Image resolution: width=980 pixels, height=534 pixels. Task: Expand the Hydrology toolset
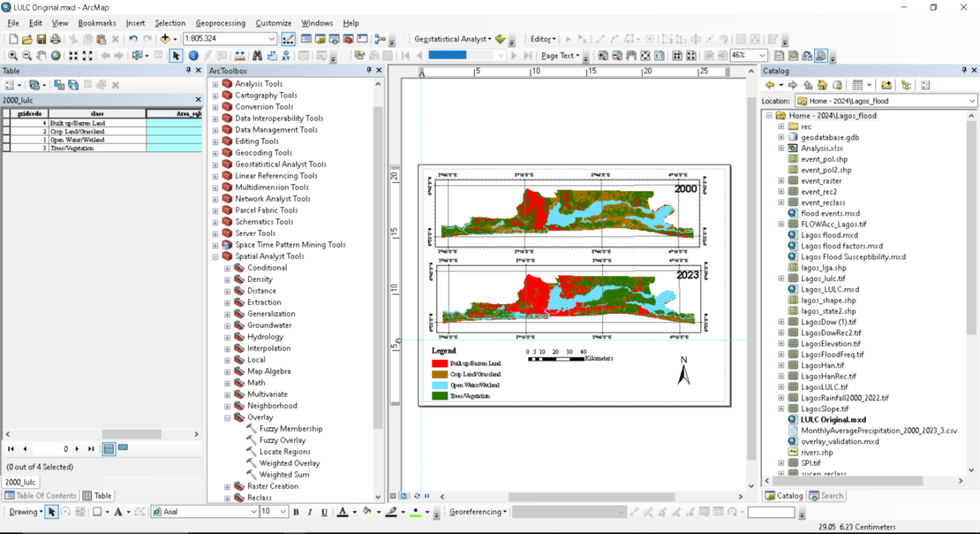(228, 337)
